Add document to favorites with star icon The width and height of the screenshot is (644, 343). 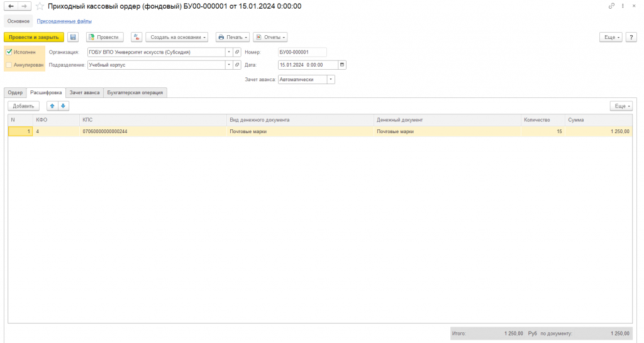pos(40,6)
